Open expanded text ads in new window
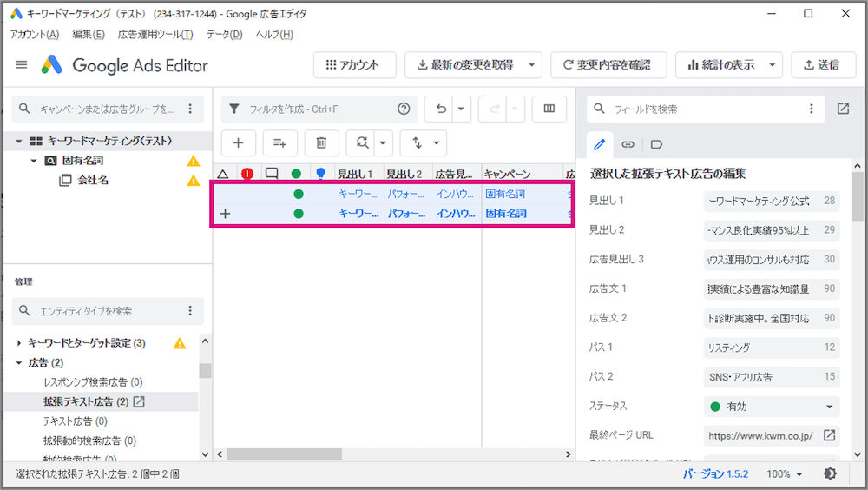 (x=139, y=401)
